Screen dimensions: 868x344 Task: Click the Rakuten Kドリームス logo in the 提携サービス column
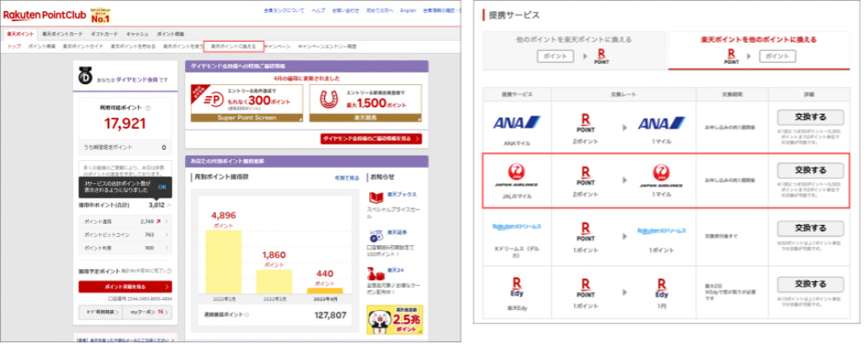coord(517,226)
